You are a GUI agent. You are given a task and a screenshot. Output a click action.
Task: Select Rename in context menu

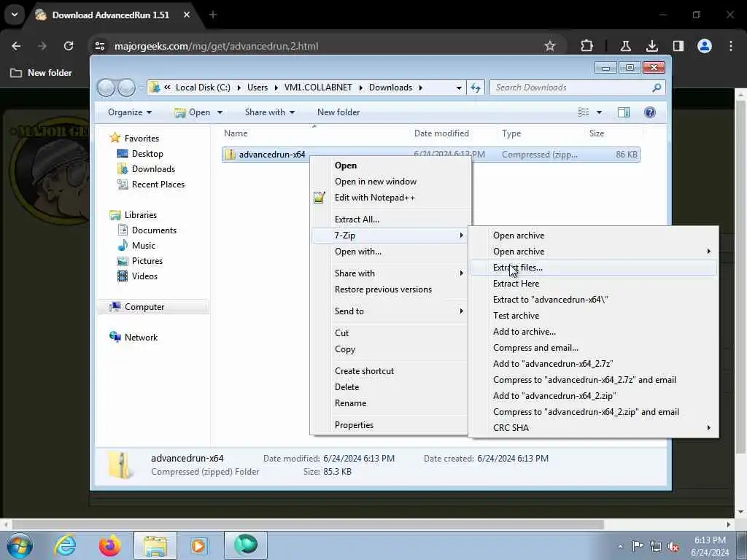[x=390, y=402]
